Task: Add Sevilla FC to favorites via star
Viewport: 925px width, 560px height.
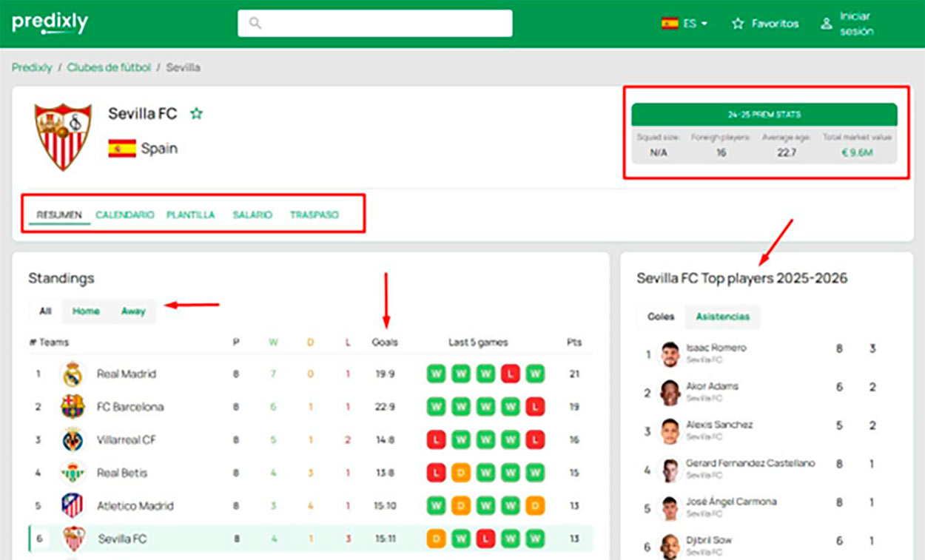Action: pos(196,114)
